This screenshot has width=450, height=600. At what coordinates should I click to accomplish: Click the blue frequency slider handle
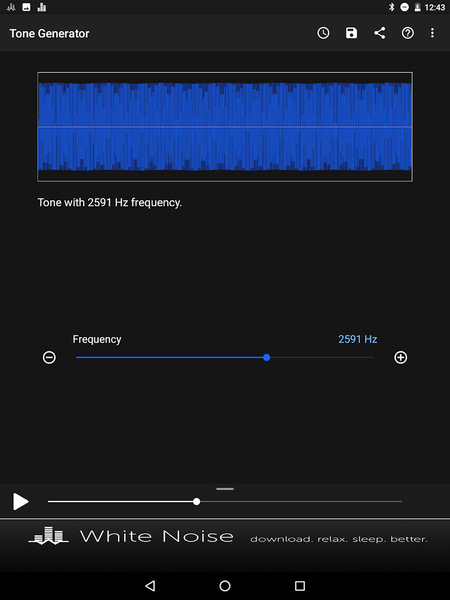click(x=267, y=357)
